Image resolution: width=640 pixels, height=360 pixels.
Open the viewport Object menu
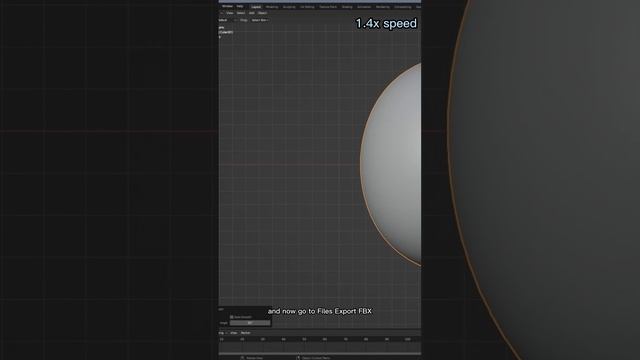pyautogui.click(x=262, y=13)
